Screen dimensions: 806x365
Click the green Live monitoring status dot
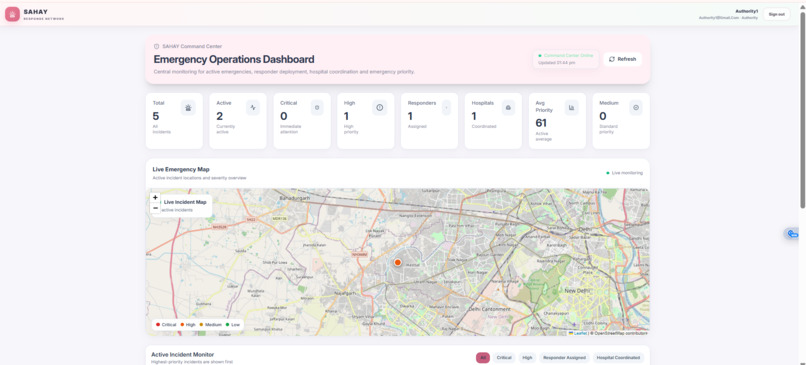pos(608,173)
